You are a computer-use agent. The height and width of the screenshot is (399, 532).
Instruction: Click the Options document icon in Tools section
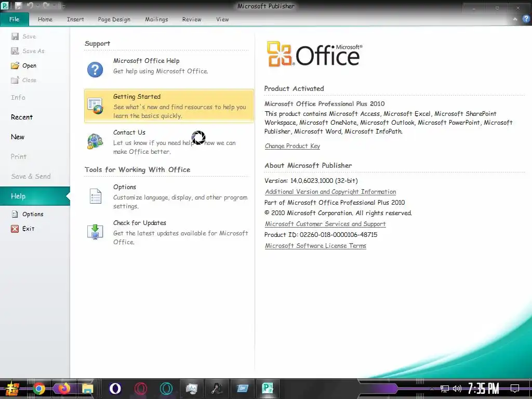click(96, 196)
